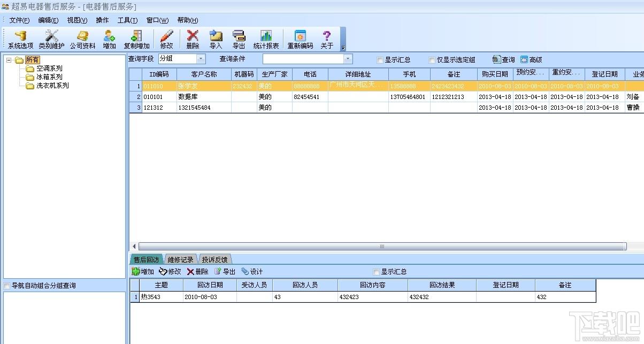This screenshot has height=344, width=644.
Task: Click the phone cell 82454541
Action: click(310, 97)
